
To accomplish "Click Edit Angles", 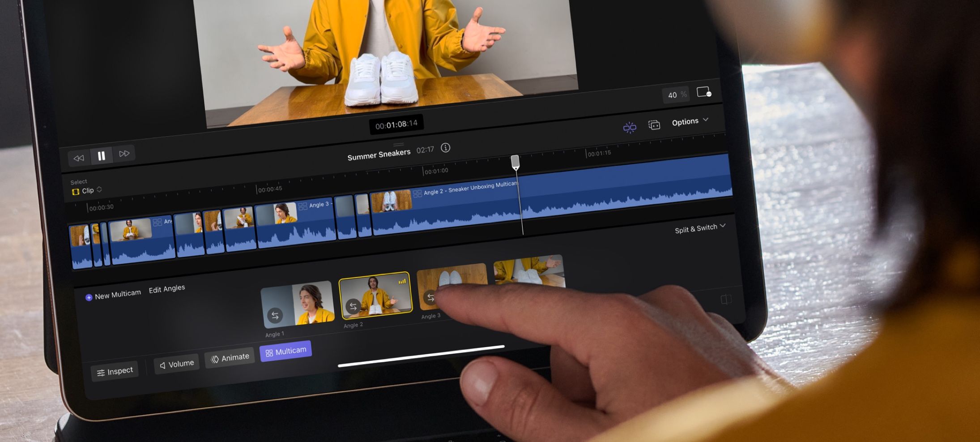I will 166,289.
